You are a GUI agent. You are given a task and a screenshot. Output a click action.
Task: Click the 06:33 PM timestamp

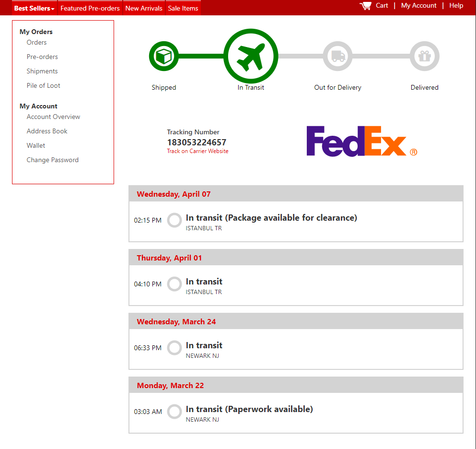[x=148, y=348]
